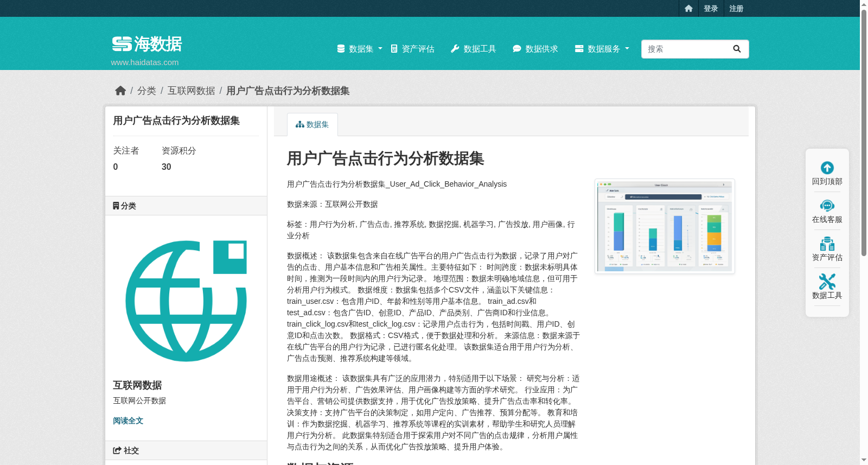This screenshot has height=465, width=868.
Task: Open 数据供求 in the navigation bar
Action: pyautogui.click(x=535, y=49)
